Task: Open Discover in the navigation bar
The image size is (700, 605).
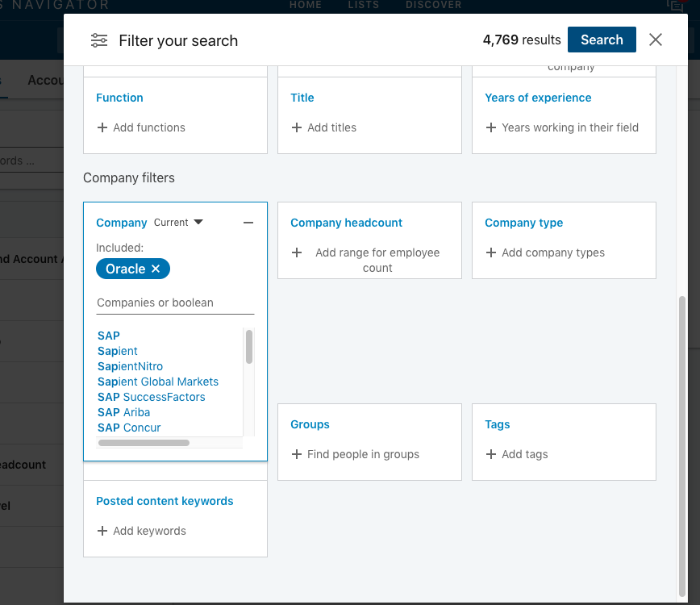Action: tap(434, 5)
